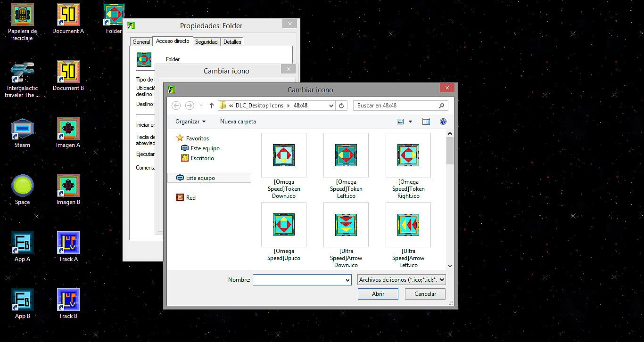Viewport: 644px width, 342px height.
Task: Open the help question mark icon
Action: [x=443, y=122]
